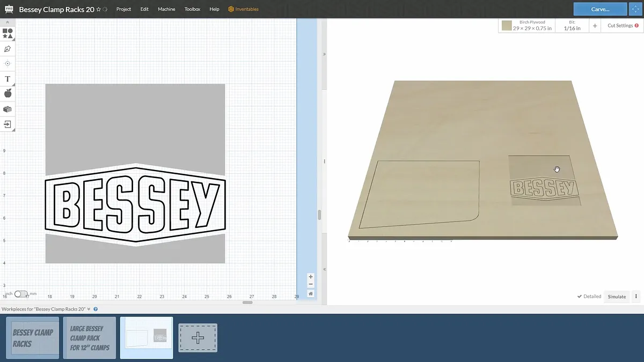
Task: Toggle units between inch and mm
Action: 21,294
